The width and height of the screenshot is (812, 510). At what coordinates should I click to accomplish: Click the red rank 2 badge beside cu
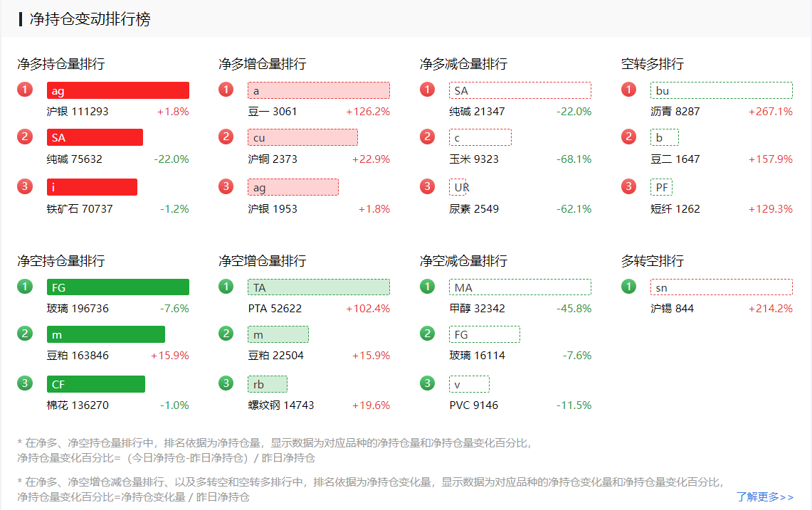point(226,137)
